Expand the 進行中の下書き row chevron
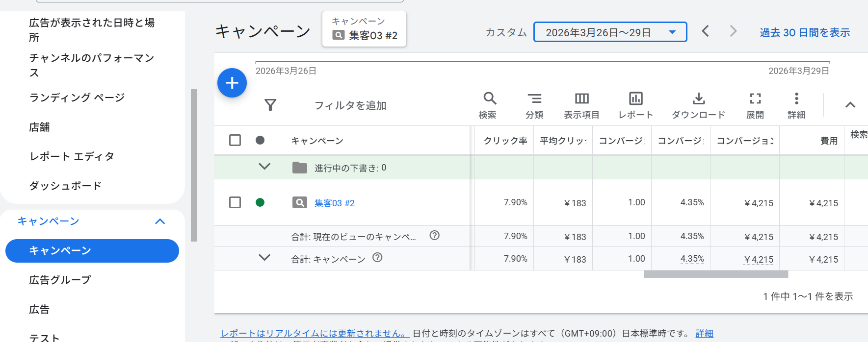The width and height of the screenshot is (868, 342). point(264,167)
